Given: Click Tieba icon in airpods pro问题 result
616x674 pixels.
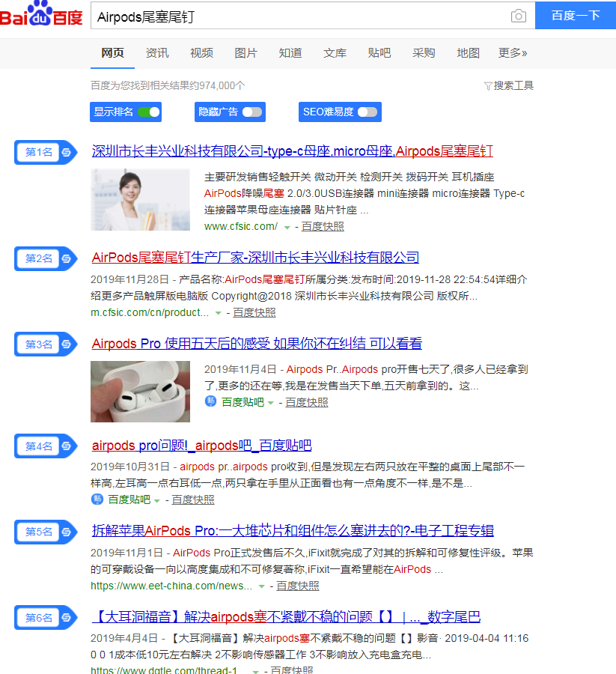Looking at the screenshot, I should tap(97, 499).
